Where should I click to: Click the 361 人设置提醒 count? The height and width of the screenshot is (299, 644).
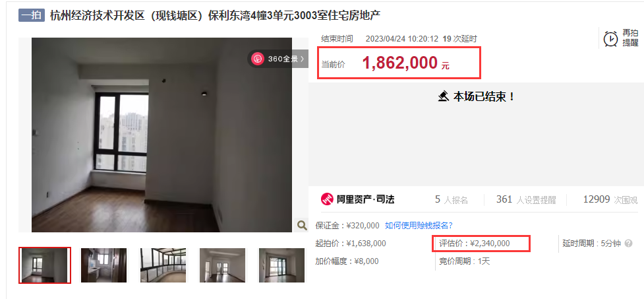click(526, 200)
